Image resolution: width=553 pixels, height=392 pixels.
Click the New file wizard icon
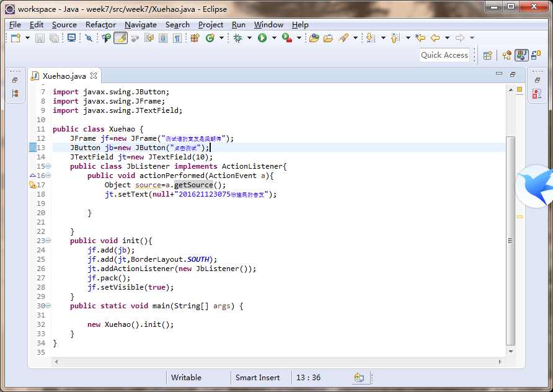(15, 38)
